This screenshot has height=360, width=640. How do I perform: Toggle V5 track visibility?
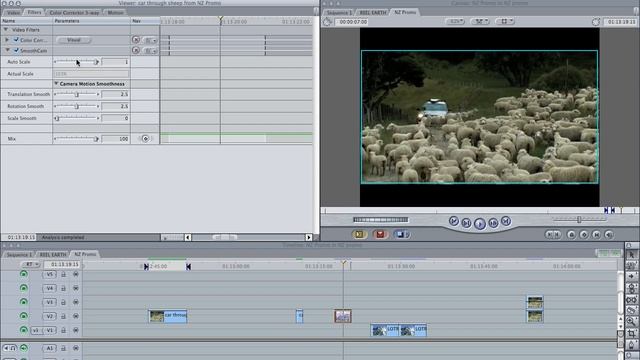coord(24,274)
